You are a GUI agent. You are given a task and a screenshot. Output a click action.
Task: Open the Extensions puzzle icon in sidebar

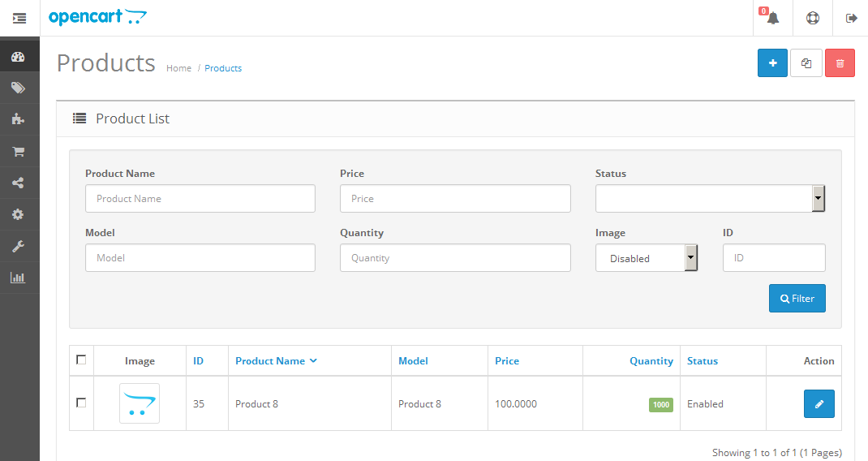pos(18,119)
